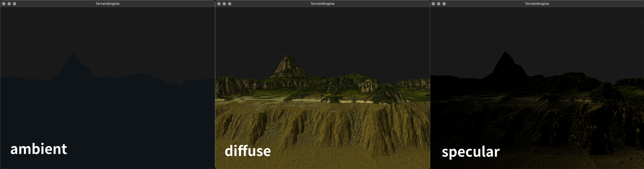Maximize the middle TerrainEngine window
This screenshot has width=644, height=169.
(x=230, y=4)
